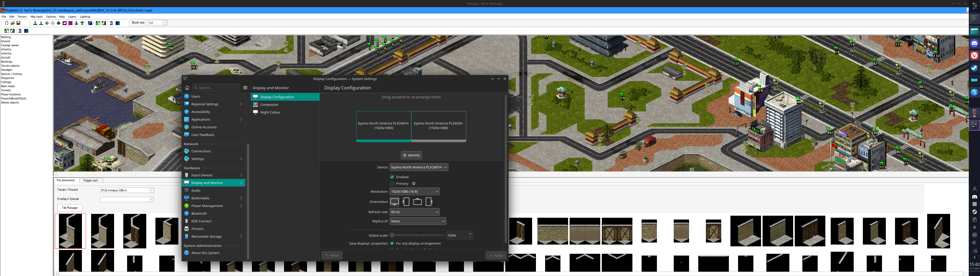Viewport: 980px width, 276px height.
Task: Click the New map icon in FinalAlert toolbar
Action: [6, 23]
